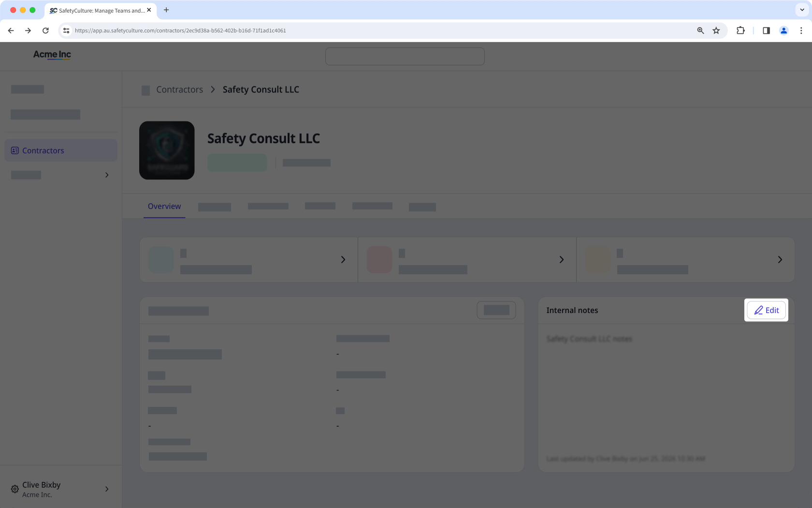Open the browser extensions puzzle icon
Screen dimensions: 812x508
click(x=740, y=30)
